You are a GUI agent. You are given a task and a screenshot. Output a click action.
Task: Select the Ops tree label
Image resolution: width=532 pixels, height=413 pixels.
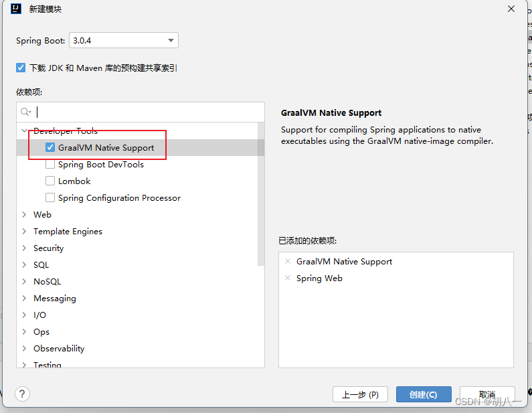click(41, 332)
